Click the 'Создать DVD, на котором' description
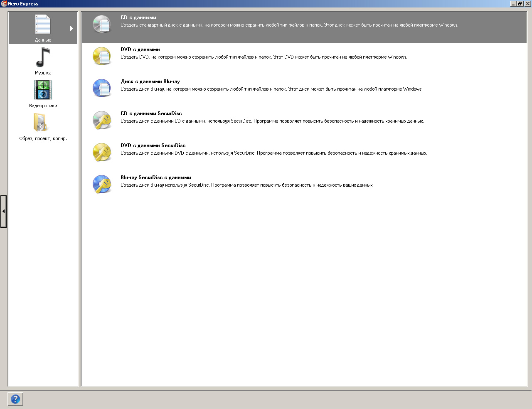The height and width of the screenshot is (409, 532). (264, 57)
